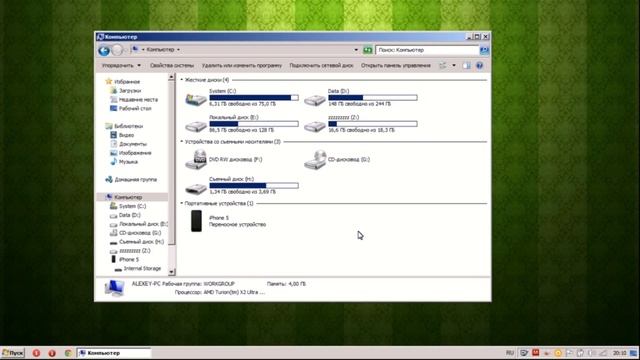This screenshot has width=640, height=360.
Task: Open Рабочий стол in navigation pane
Action: (131, 108)
